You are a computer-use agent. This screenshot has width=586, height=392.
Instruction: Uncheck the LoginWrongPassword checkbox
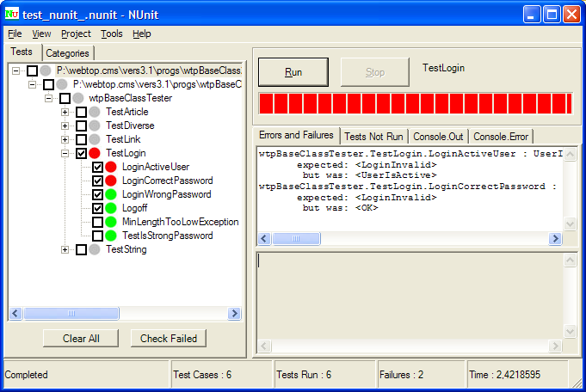(x=97, y=194)
